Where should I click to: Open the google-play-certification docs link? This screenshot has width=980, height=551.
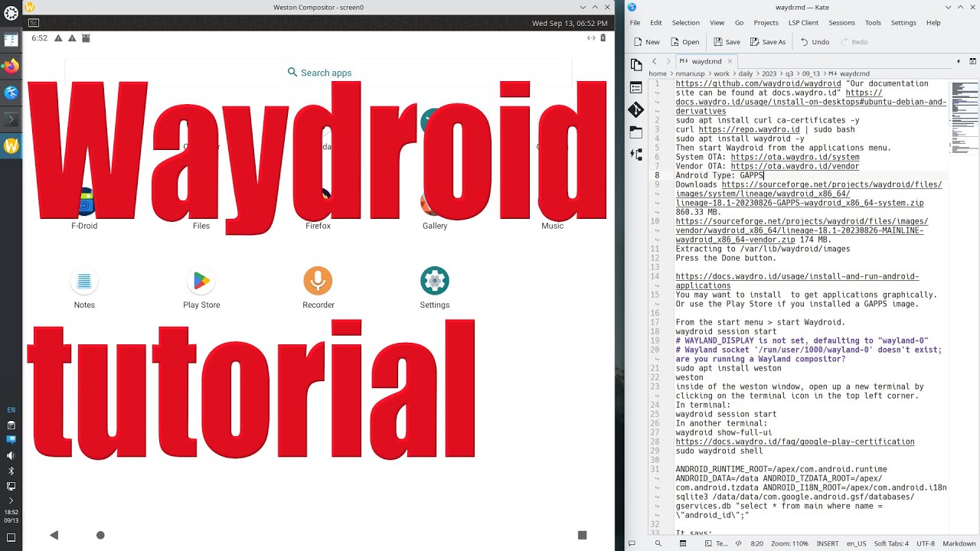coord(795,442)
